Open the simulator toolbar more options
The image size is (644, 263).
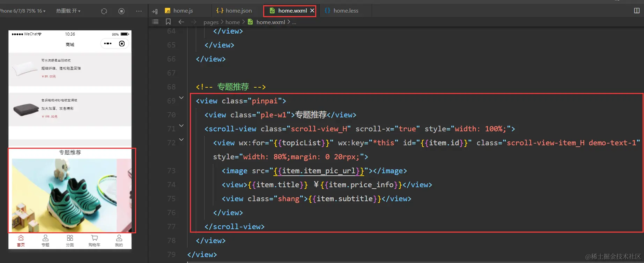[139, 11]
